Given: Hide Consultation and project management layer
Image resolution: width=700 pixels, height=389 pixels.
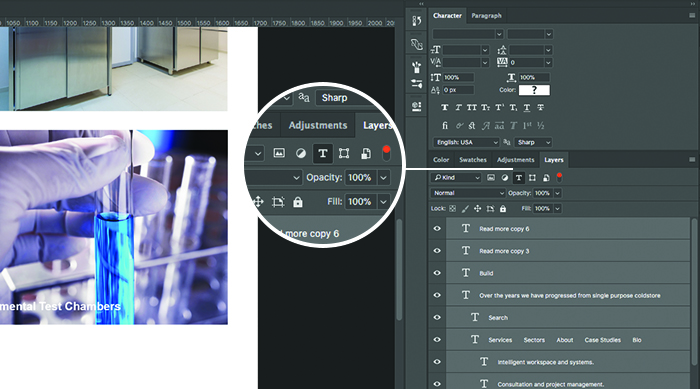Looking at the screenshot, I should click(x=437, y=384).
